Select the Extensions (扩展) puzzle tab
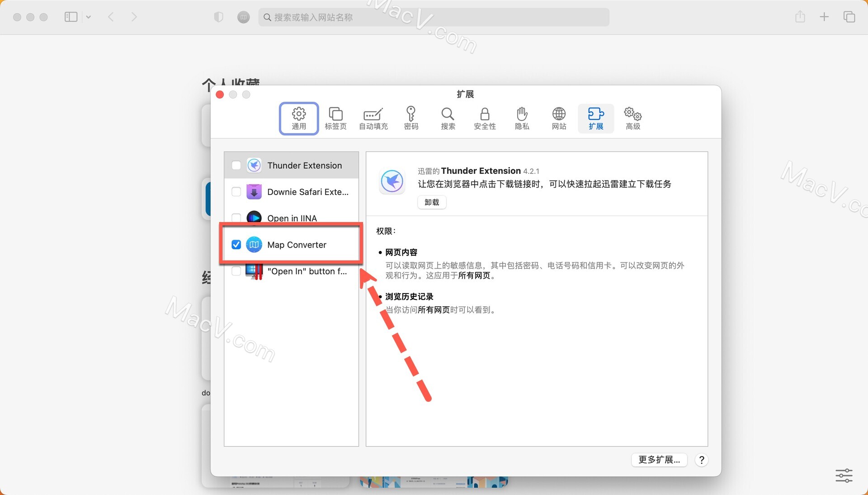Image resolution: width=868 pixels, height=495 pixels. tap(596, 119)
